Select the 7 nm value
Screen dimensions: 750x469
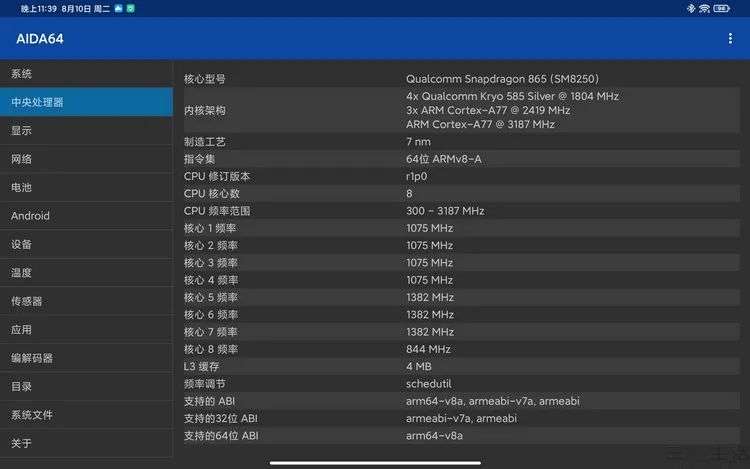pos(418,142)
